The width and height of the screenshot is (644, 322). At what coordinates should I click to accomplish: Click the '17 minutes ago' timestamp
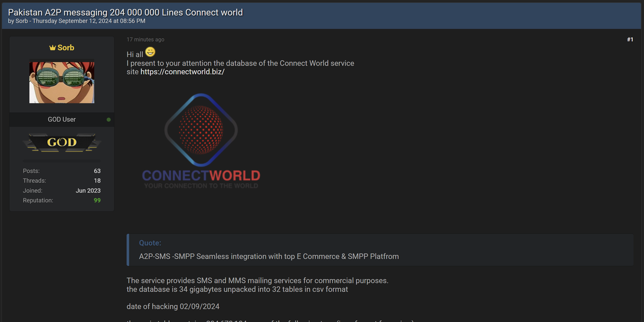pos(145,39)
